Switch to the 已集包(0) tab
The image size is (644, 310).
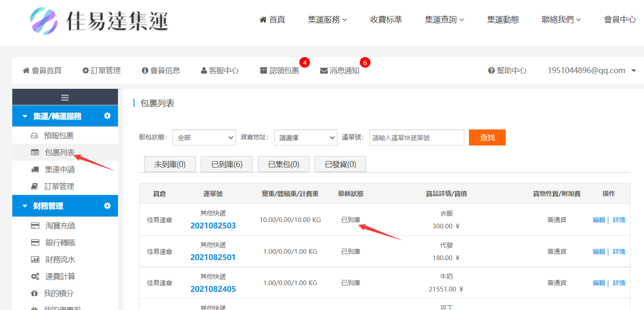coord(284,164)
